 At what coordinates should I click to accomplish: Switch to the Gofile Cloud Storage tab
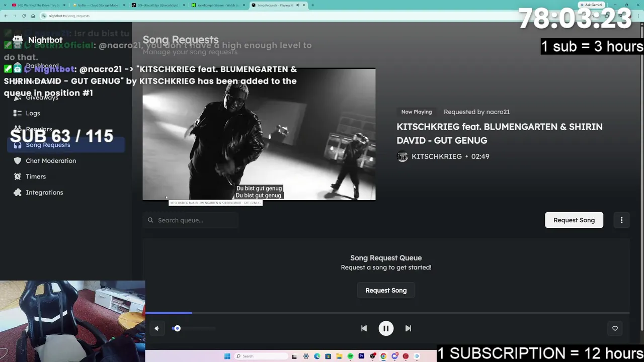(x=98, y=5)
